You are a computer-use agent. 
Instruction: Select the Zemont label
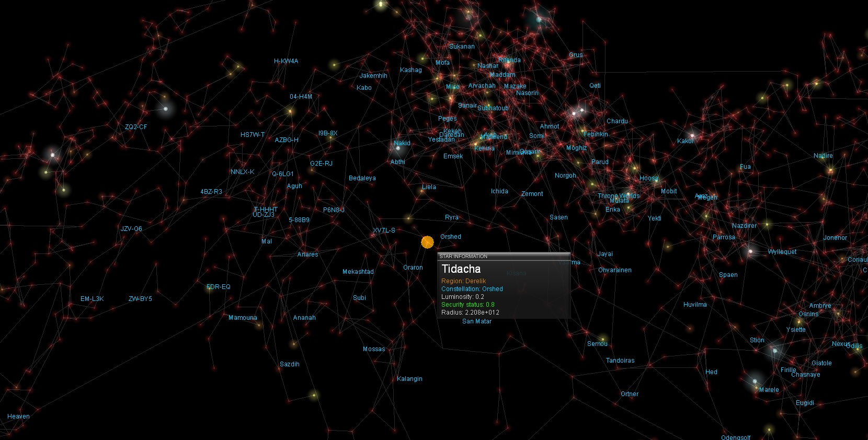(x=532, y=194)
